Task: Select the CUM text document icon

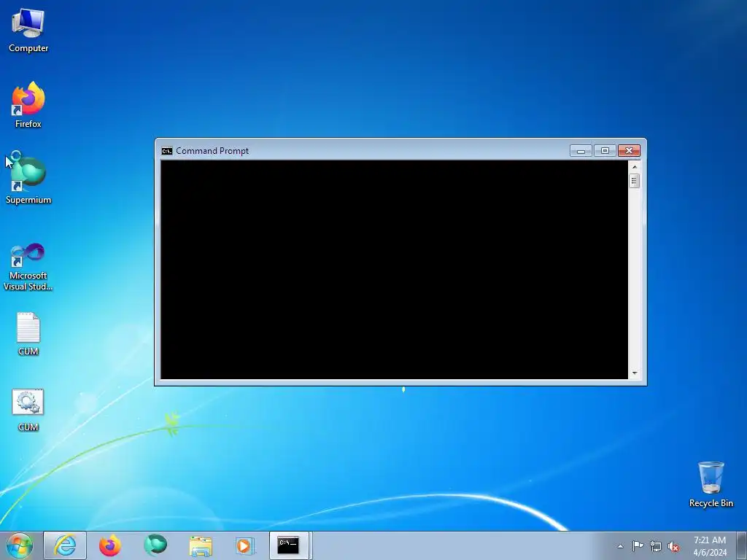Action: 28,334
